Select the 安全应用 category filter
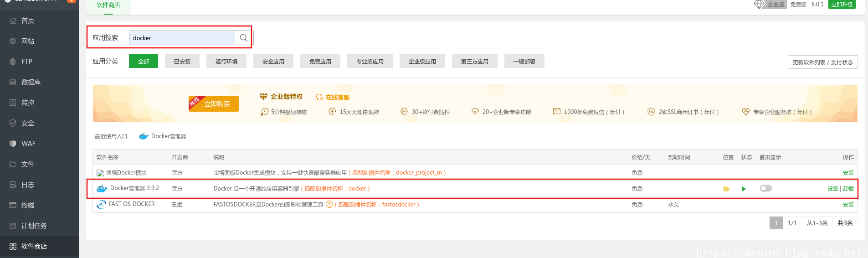The height and width of the screenshot is (258, 868). tap(273, 61)
